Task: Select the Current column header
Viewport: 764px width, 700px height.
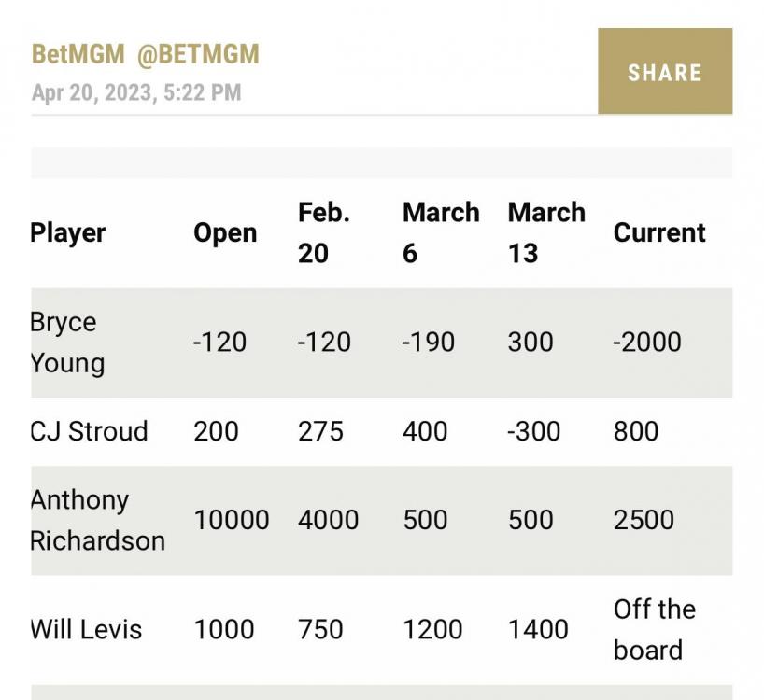Action: coord(659,232)
